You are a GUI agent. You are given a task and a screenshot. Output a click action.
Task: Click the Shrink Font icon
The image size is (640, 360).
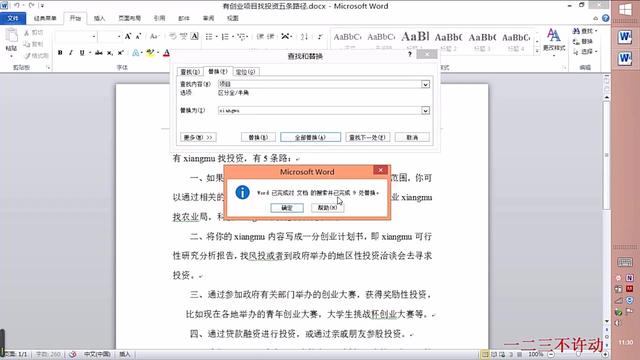click(138, 37)
